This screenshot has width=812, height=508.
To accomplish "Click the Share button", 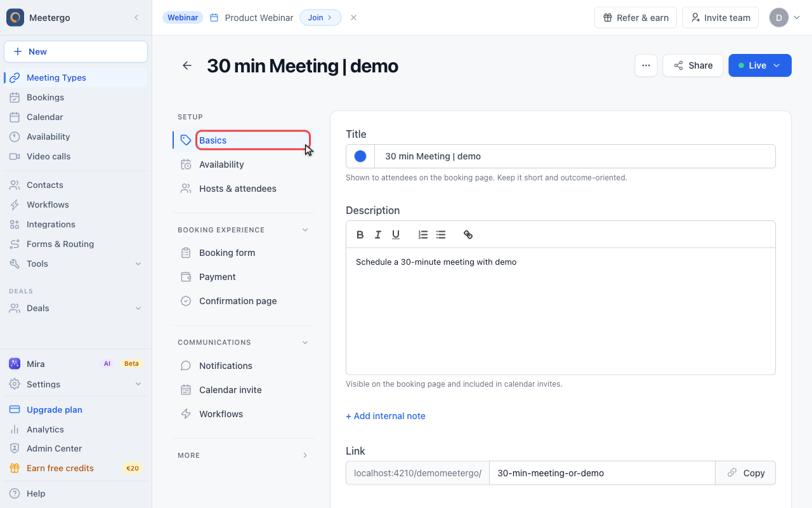I will [693, 65].
